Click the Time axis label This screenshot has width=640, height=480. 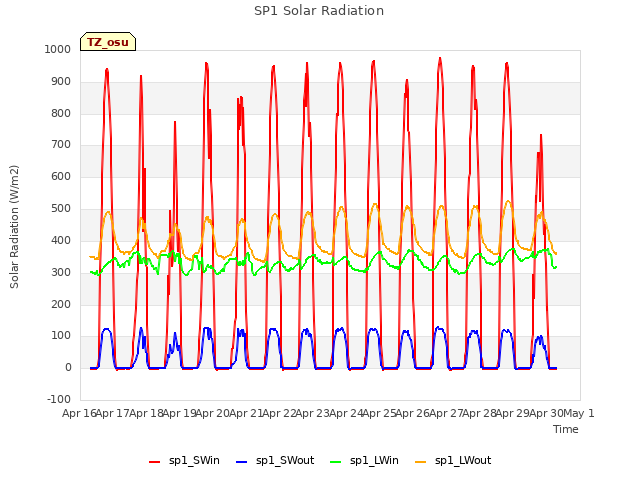pos(565,429)
